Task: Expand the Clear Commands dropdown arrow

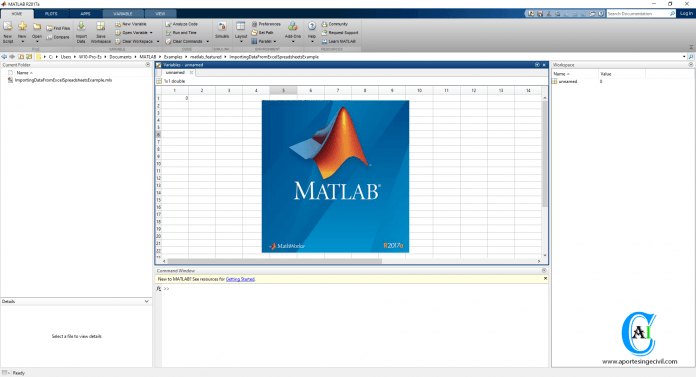Action: (x=207, y=41)
